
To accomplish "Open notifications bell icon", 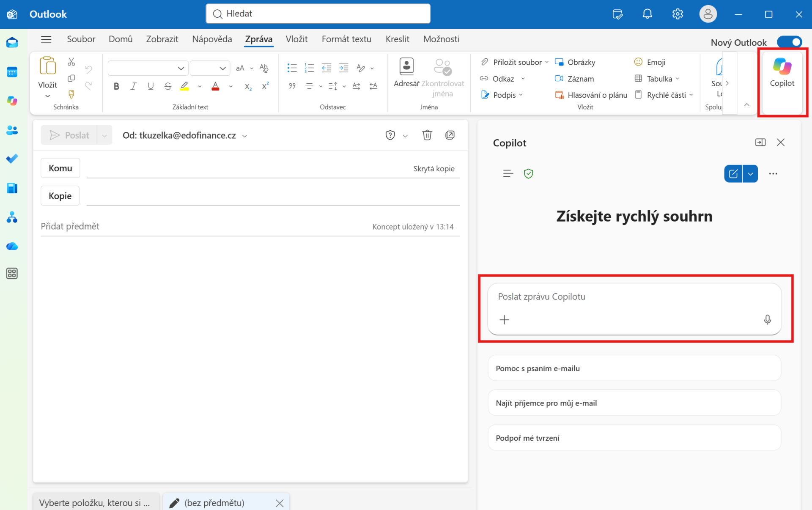I will pos(647,14).
